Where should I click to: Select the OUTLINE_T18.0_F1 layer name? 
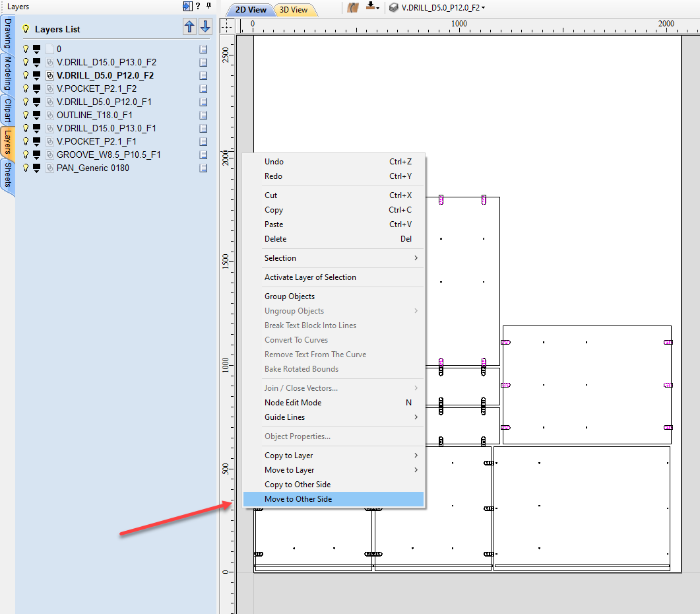click(94, 115)
